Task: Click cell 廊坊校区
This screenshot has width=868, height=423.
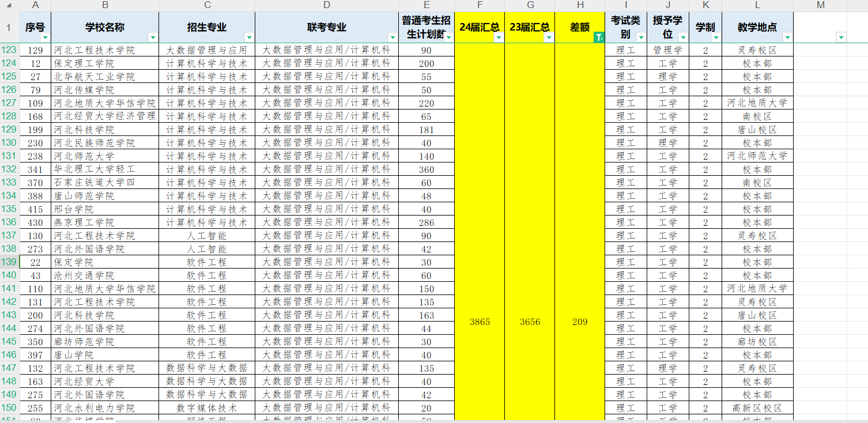Action: click(758, 342)
